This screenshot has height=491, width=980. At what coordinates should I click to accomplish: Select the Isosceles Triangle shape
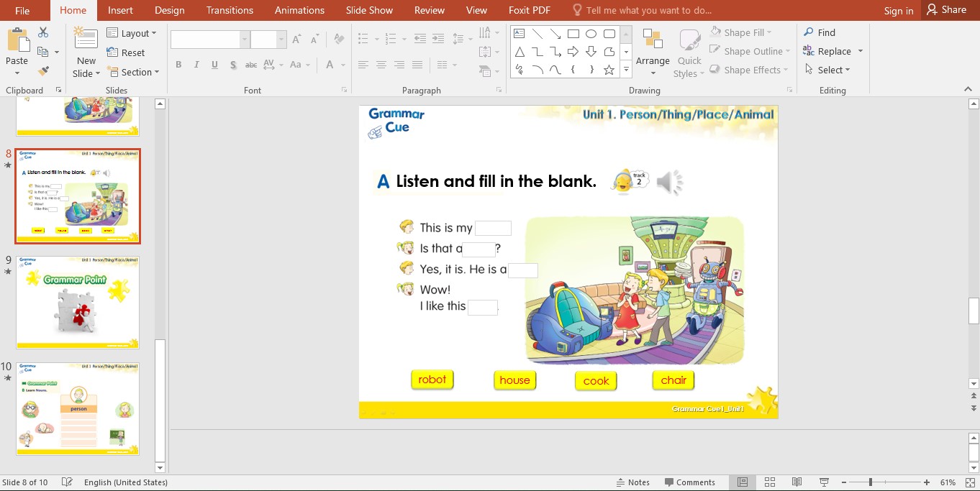519,51
